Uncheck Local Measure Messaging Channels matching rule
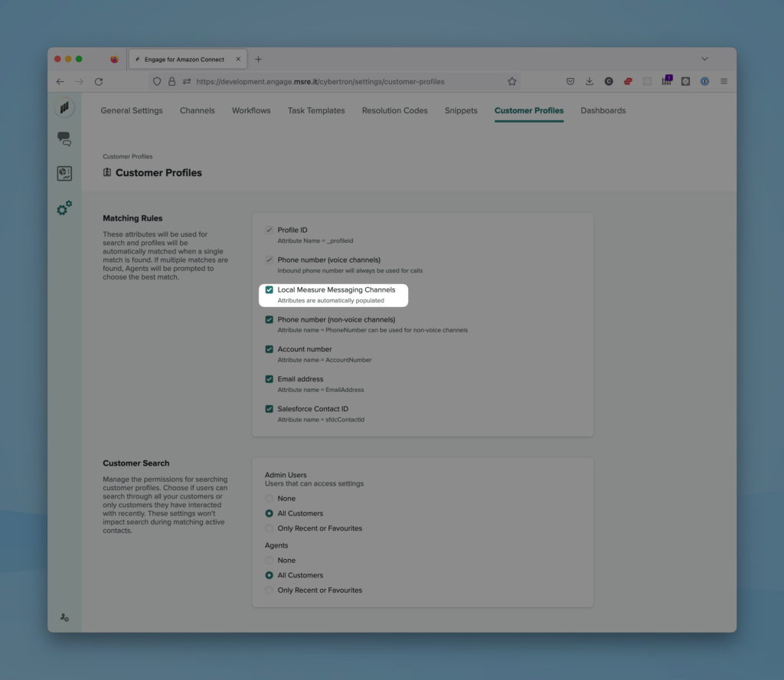 click(269, 289)
